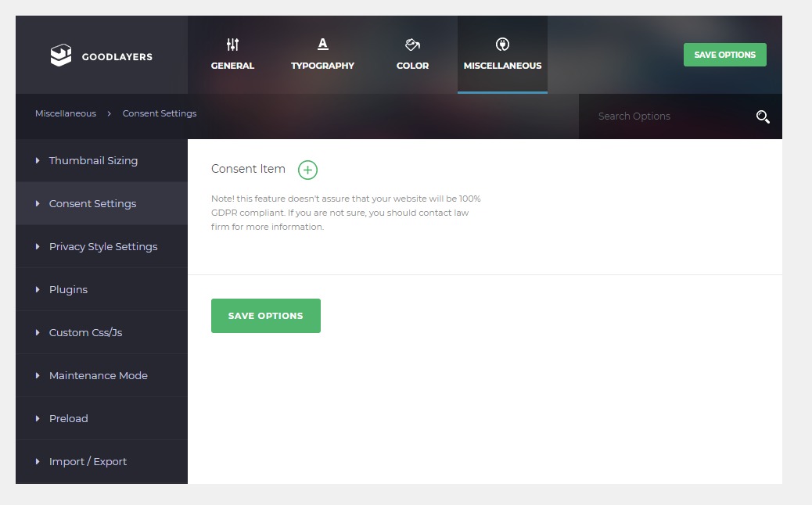Viewport: 812px width, 505px height.
Task: Click the Consent Settings breadcrumb link
Action: 160,113
